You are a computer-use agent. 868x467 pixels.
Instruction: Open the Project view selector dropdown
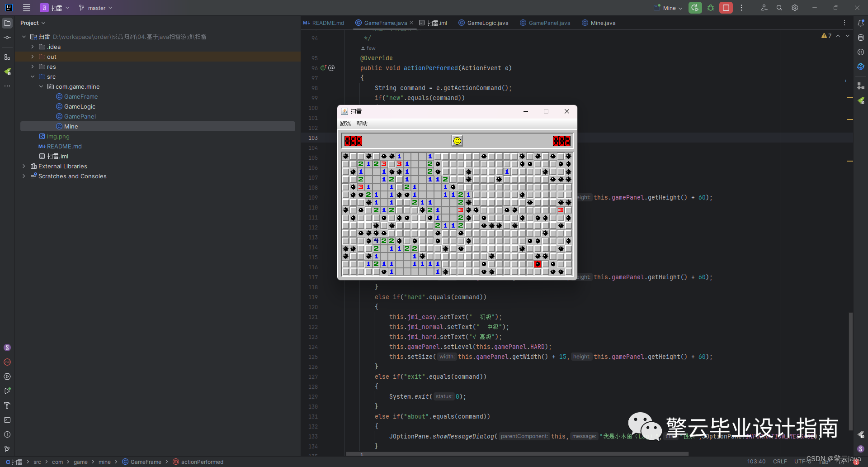pos(33,23)
